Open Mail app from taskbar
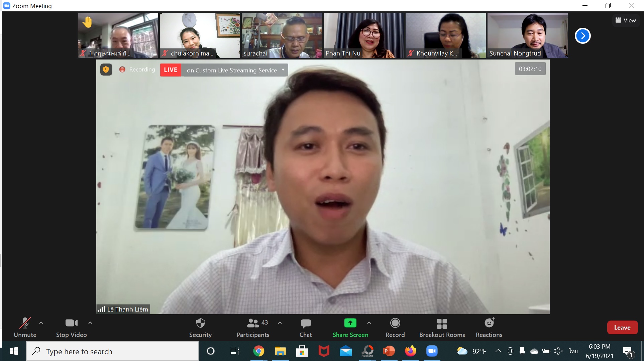Viewport: 644px width, 361px height. (345, 351)
